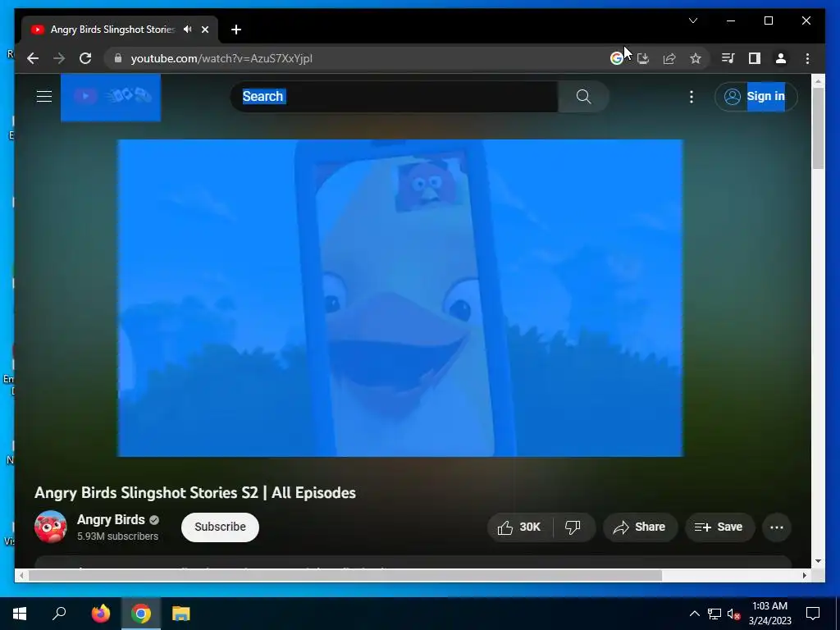
Task: Focus the YouTube Search box
Action: click(395, 97)
